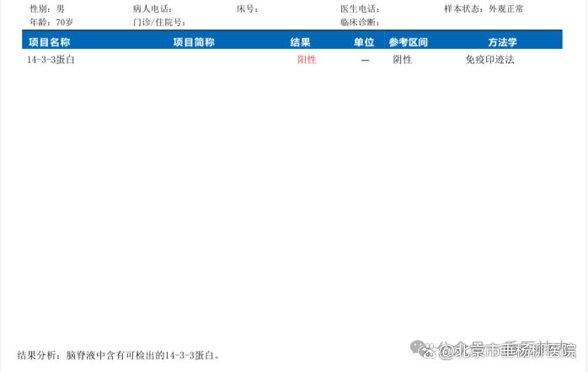Select the 项目名称 column header
Viewport: 588px width, 372px height.
[49, 42]
